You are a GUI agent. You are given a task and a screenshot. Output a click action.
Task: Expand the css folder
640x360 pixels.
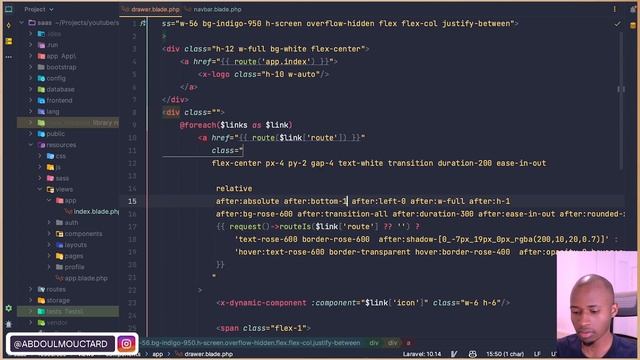[x=40, y=156]
